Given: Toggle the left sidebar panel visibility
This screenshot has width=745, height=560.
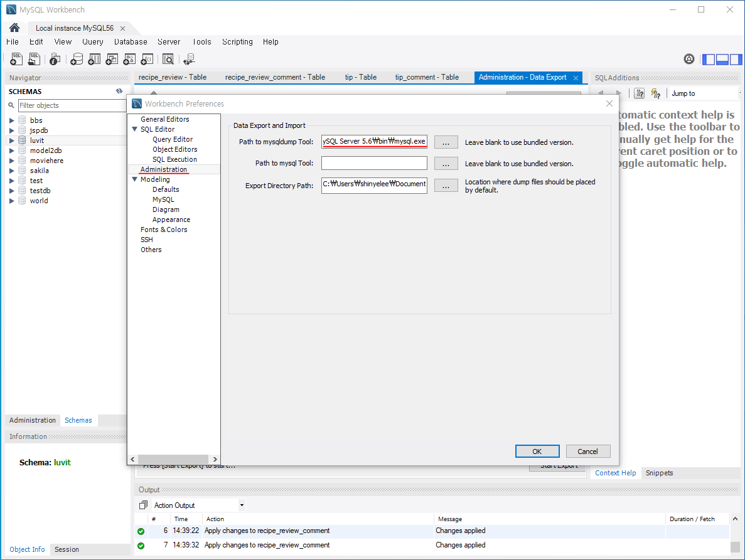Looking at the screenshot, I should pos(709,60).
